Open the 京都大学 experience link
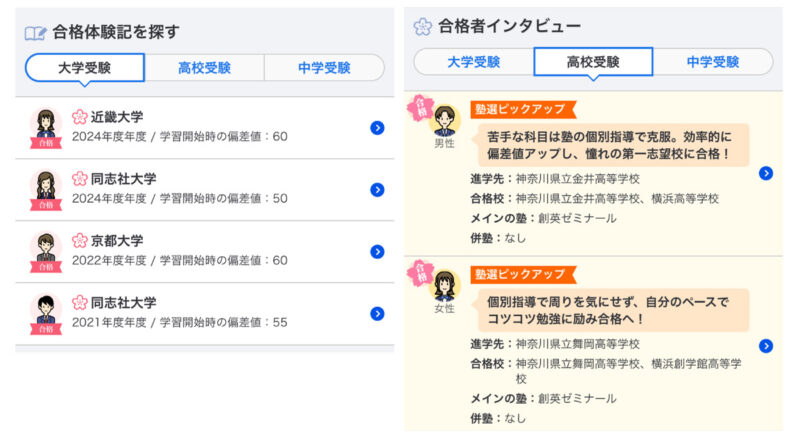Image resolution: width=800 pixels, height=441 pixels. 117,240
